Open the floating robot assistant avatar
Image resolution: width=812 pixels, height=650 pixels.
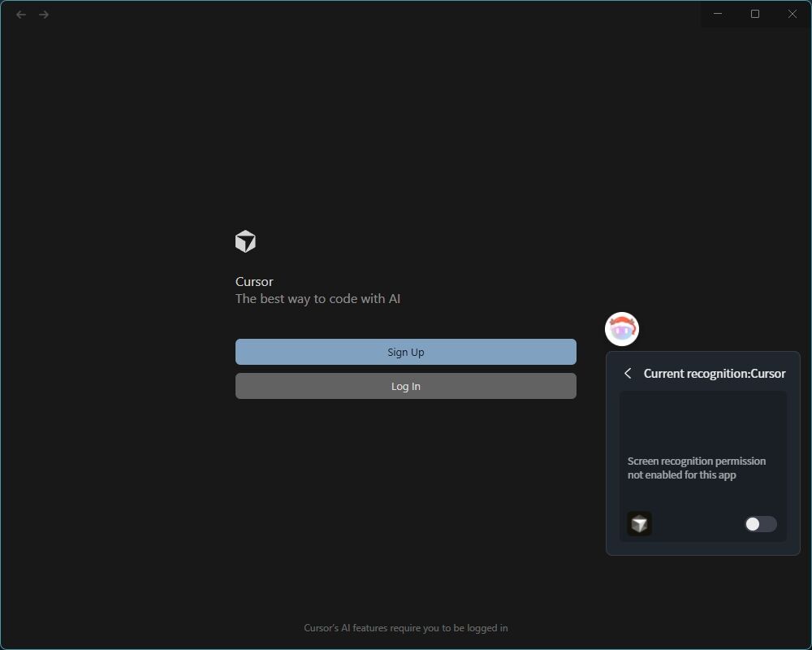pyautogui.click(x=622, y=329)
